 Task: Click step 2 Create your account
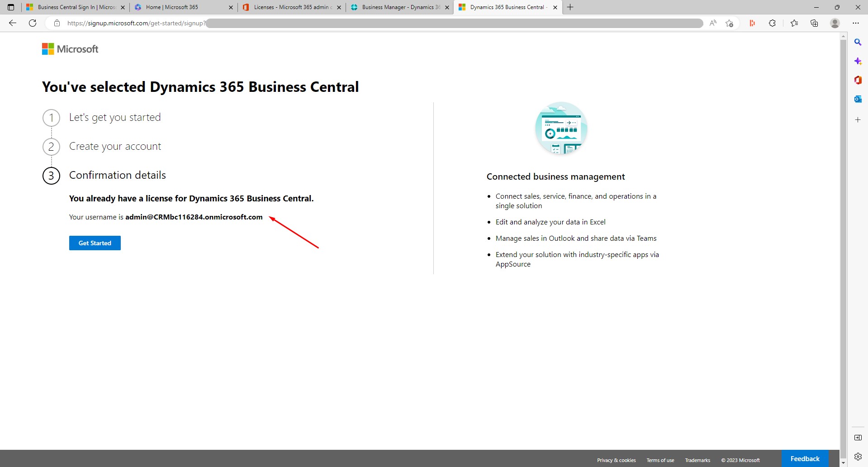(x=115, y=147)
